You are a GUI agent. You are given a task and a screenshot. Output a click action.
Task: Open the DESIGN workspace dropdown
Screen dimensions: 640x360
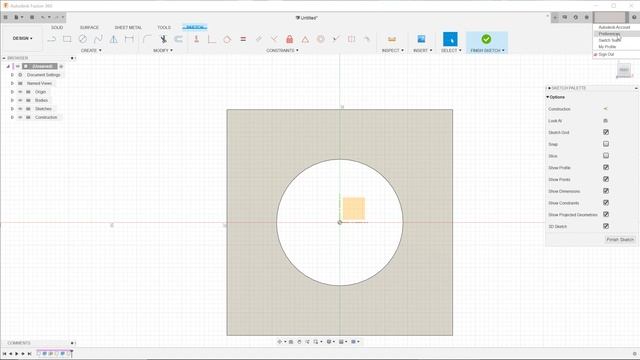(x=22, y=38)
